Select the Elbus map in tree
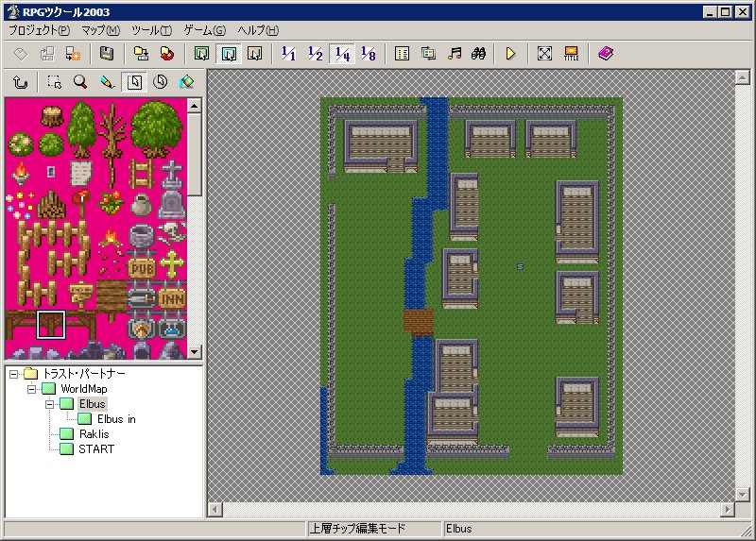The image size is (756, 541). [92, 404]
